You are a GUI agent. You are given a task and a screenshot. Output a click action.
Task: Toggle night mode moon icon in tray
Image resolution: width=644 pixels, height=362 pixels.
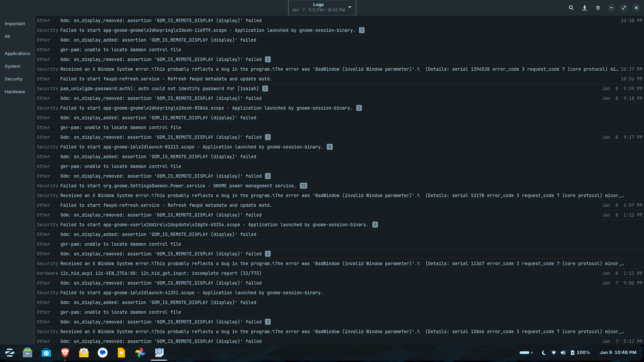(544, 353)
